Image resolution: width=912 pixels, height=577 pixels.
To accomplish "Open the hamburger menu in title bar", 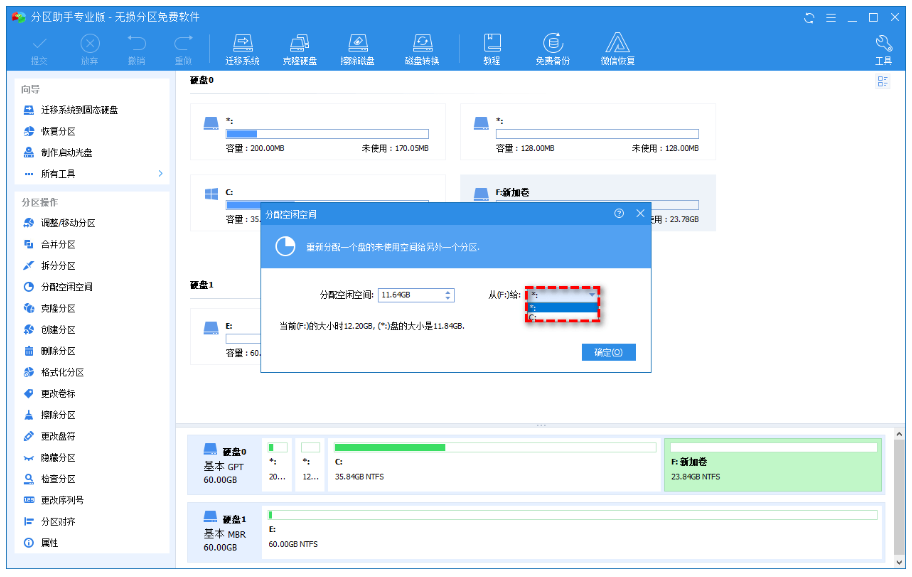I will point(831,18).
